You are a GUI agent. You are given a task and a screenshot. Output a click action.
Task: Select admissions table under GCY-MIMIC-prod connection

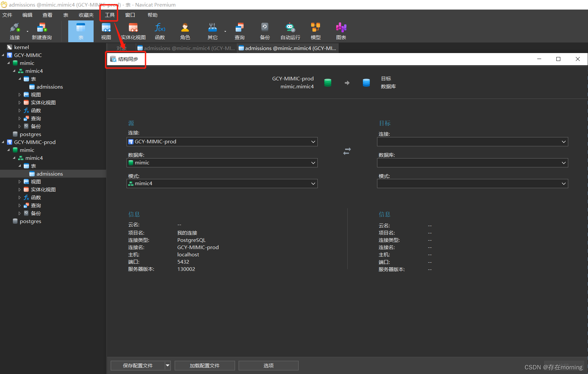click(x=49, y=174)
